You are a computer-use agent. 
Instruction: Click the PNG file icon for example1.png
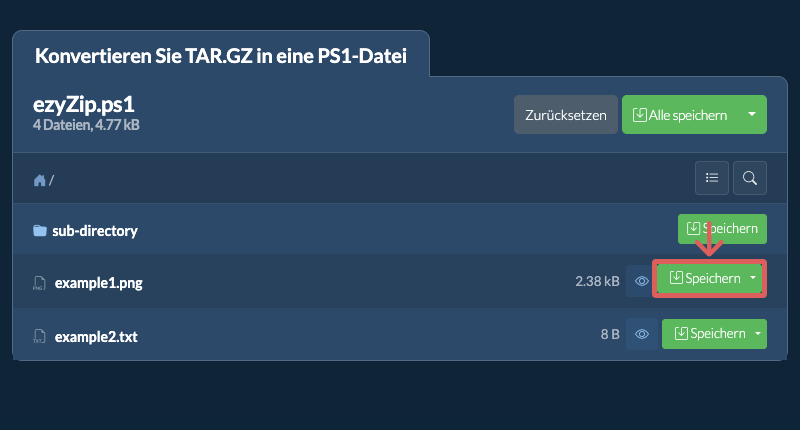point(39,283)
